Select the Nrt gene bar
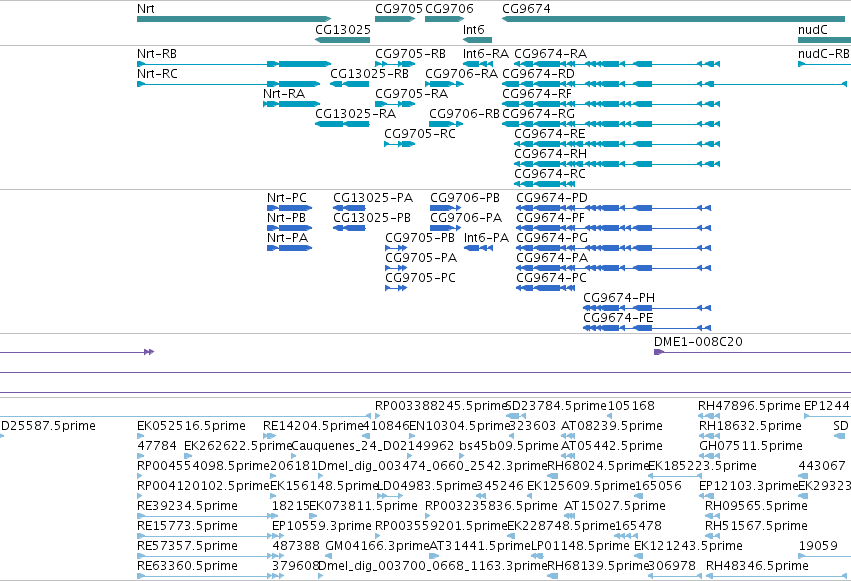 234,19
